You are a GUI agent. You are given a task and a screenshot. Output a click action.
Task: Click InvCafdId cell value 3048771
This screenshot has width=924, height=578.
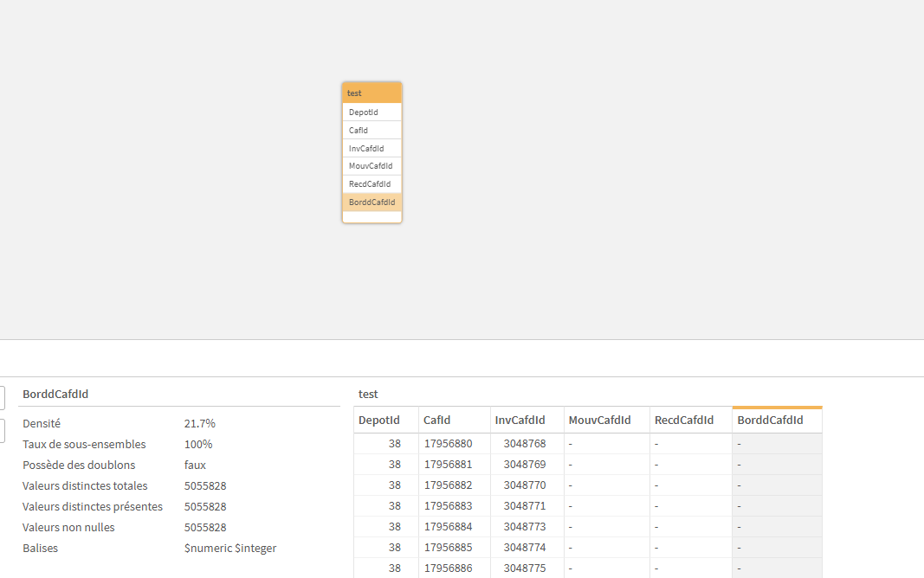[x=525, y=506]
